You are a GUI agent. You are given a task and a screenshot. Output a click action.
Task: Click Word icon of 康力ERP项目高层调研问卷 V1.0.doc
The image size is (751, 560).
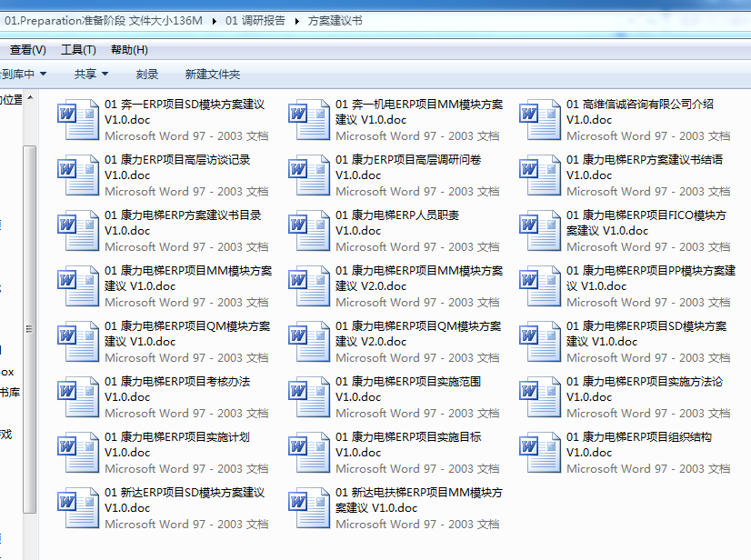coord(309,175)
